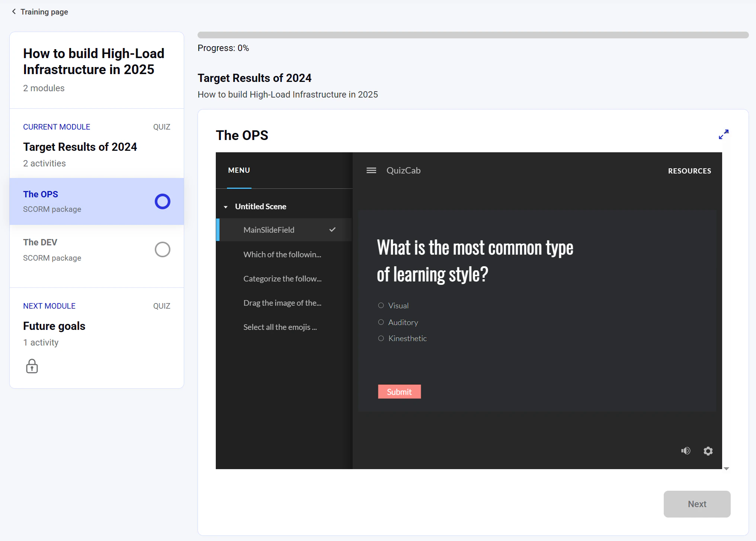The height and width of the screenshot is (541, 756).
Task: Collapse the Untitled Scene tree arrow
Action: (225, 207)
